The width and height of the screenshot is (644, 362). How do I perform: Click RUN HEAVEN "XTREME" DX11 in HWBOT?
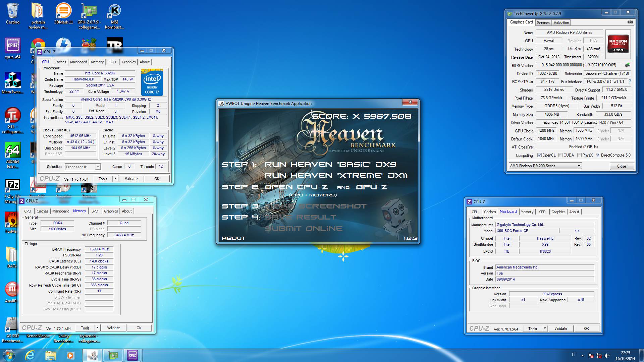click(336, 176)
